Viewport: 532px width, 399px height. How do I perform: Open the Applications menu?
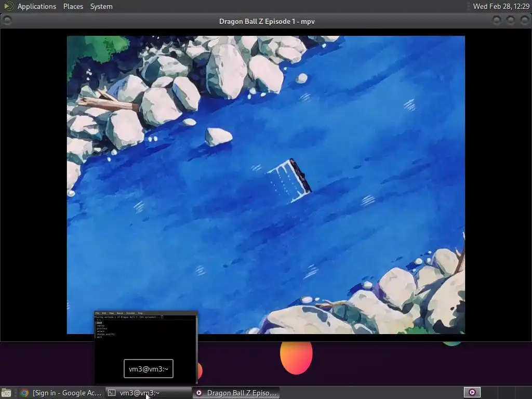pos(37,6)
